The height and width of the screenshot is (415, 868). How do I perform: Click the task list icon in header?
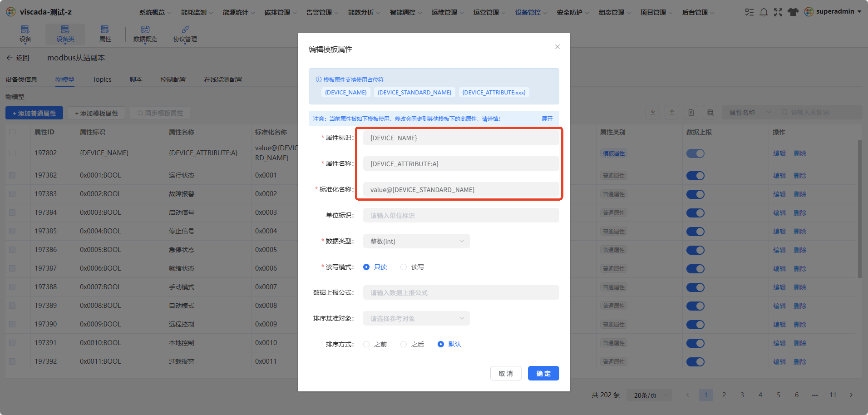tap(749, 12)
